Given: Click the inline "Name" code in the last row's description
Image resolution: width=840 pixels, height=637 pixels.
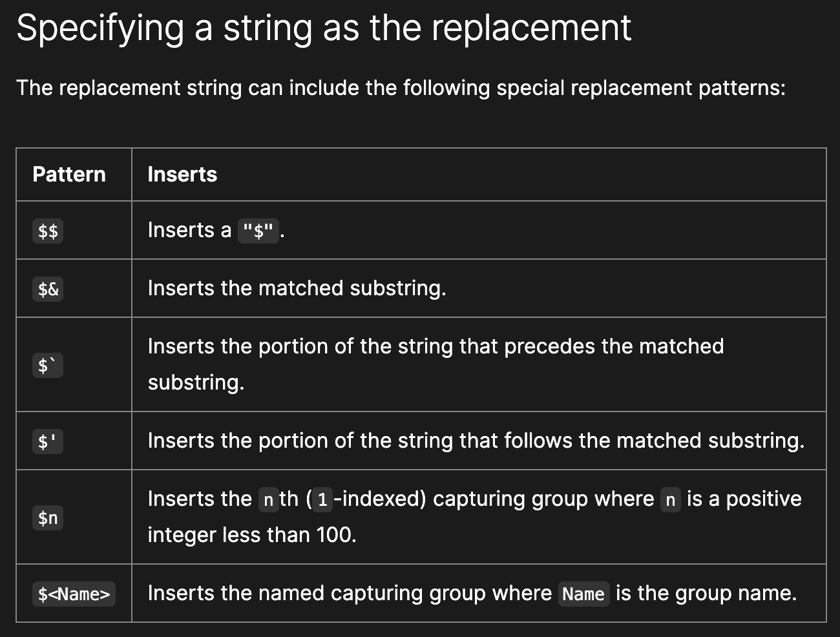Looking at the screenshot, I should click(583, 594).
